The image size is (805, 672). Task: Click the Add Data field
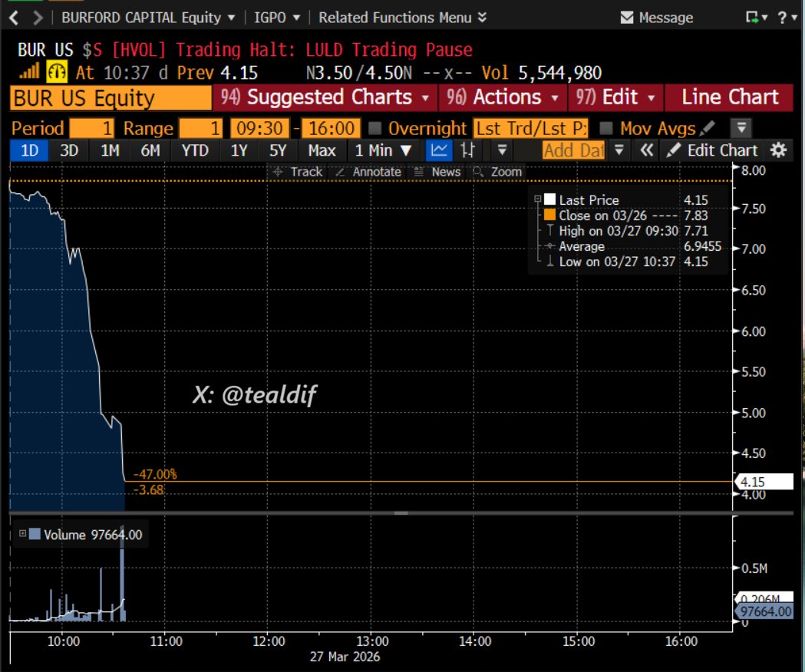(573, 150)
